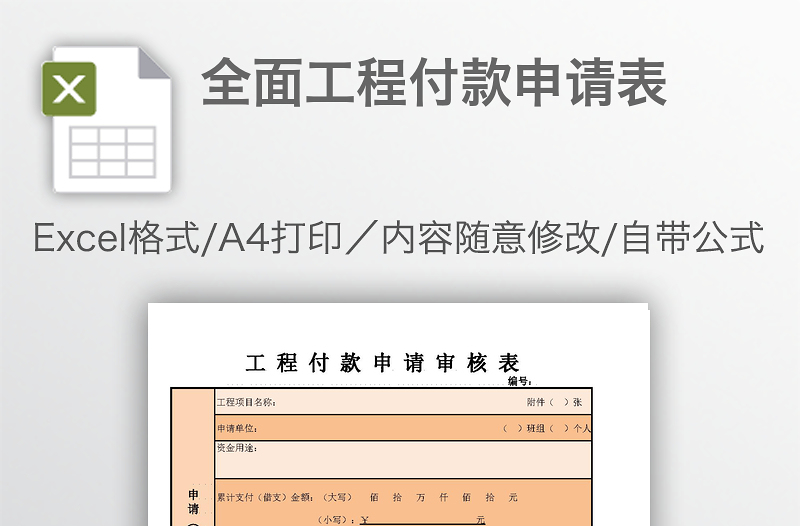Click the （ ）班组（ ）个人 text
Viewport: 800px width, 526px height.
click(x=546, y=429)
